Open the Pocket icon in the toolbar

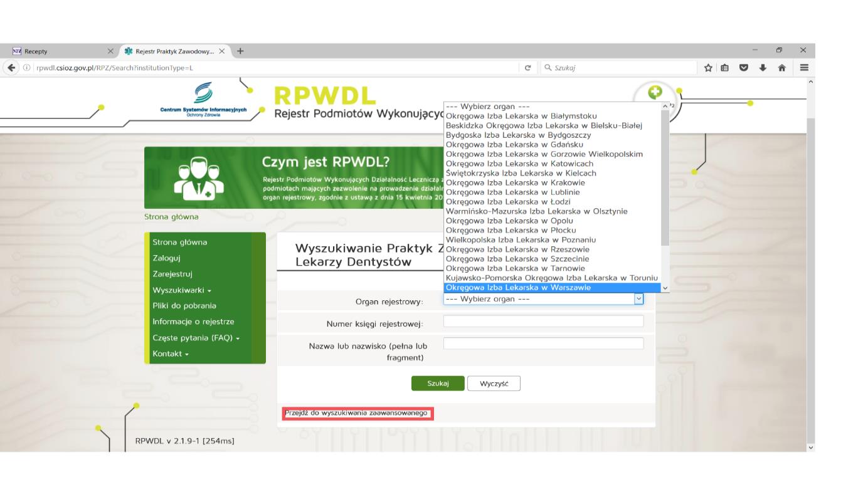point(744,68)
